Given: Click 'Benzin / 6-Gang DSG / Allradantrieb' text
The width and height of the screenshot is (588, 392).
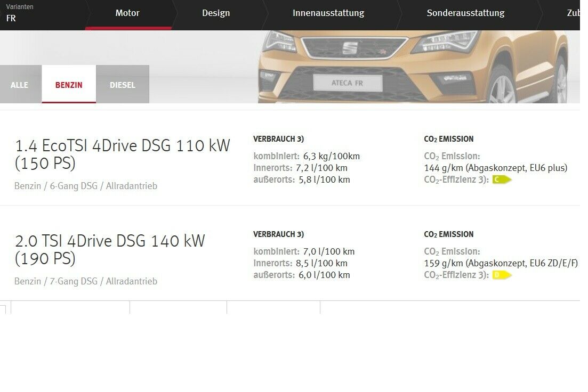Looking at the screenshot, I should coord(86,185).
